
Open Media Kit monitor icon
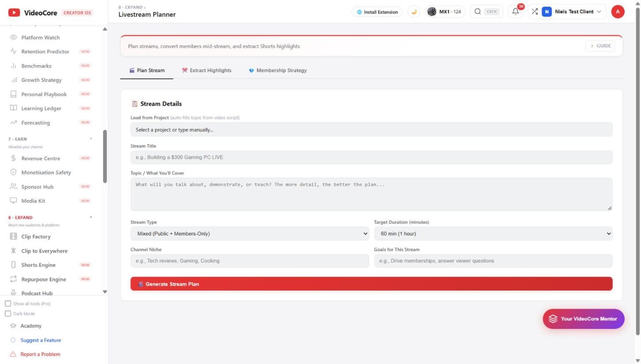(x=13, y=201)
